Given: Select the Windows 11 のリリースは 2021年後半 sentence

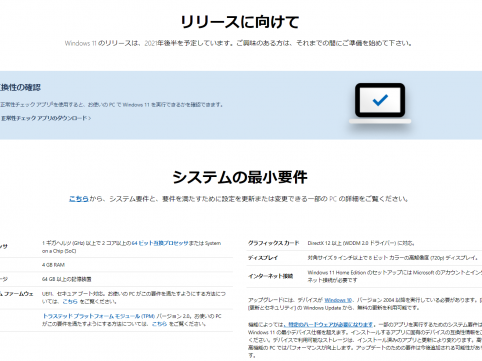Looking at the screenshot, I should point(239,43).
